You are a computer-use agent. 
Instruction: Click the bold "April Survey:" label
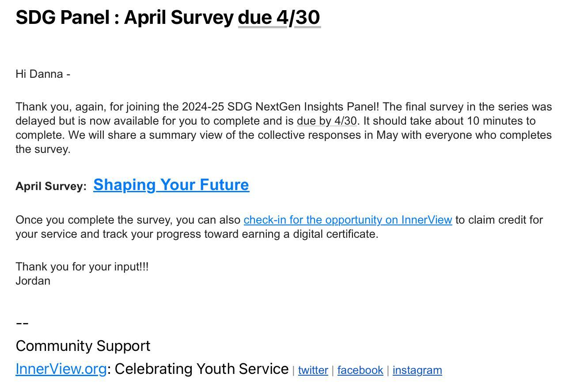(51, 186)
